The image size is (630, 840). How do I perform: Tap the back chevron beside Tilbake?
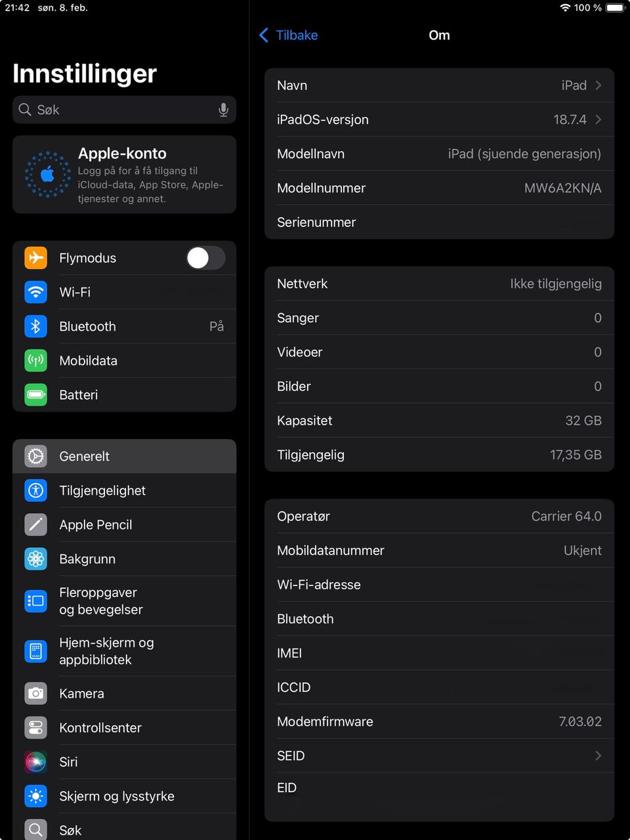tap(264, 35)
